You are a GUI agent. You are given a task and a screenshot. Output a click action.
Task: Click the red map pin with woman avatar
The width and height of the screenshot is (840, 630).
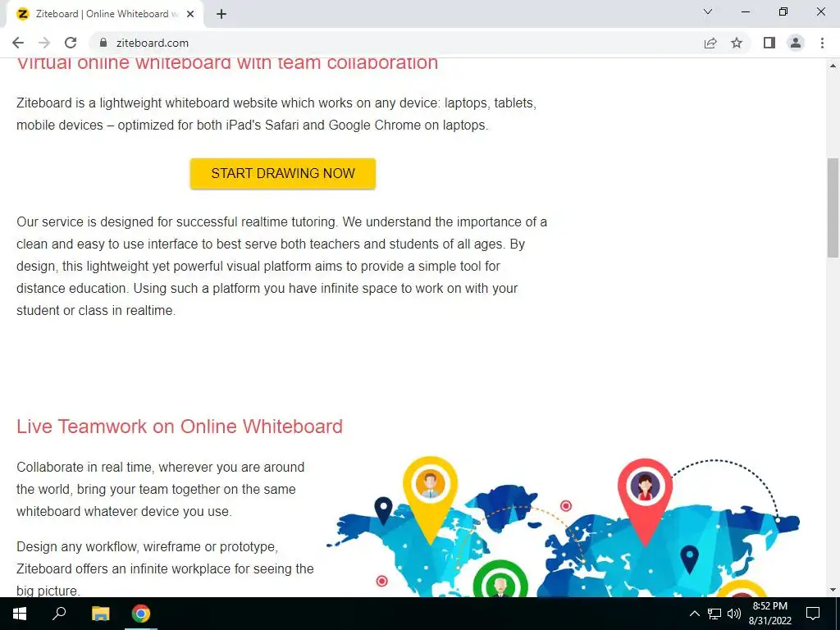pos(645,503)
